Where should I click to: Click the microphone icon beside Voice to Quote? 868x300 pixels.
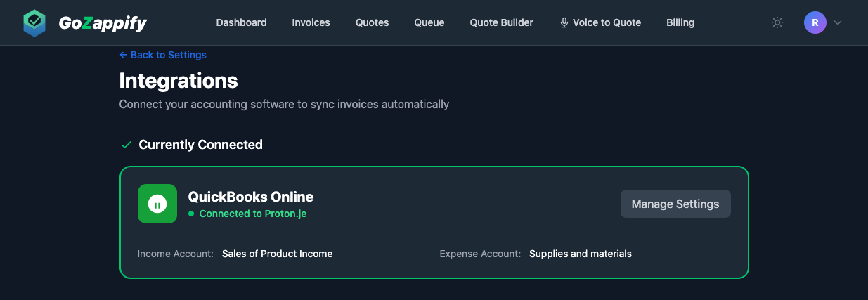click(564, 22)
